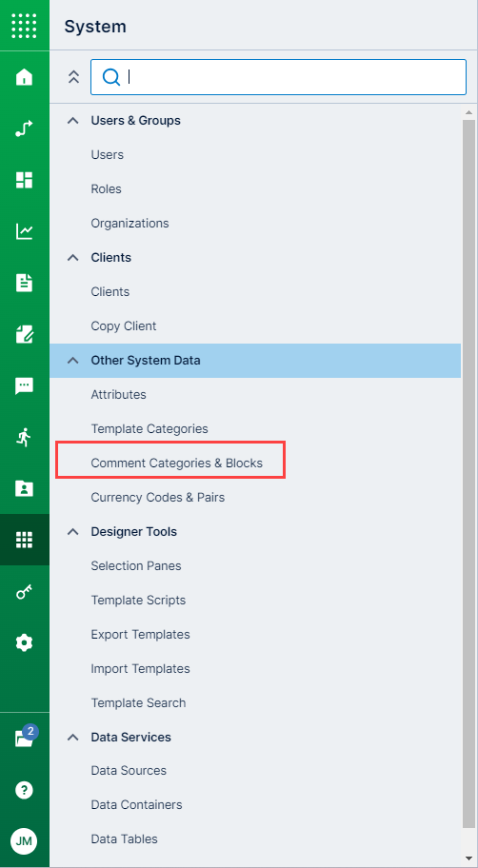
Task: Open the document page icon
Action: coord(25,283)
